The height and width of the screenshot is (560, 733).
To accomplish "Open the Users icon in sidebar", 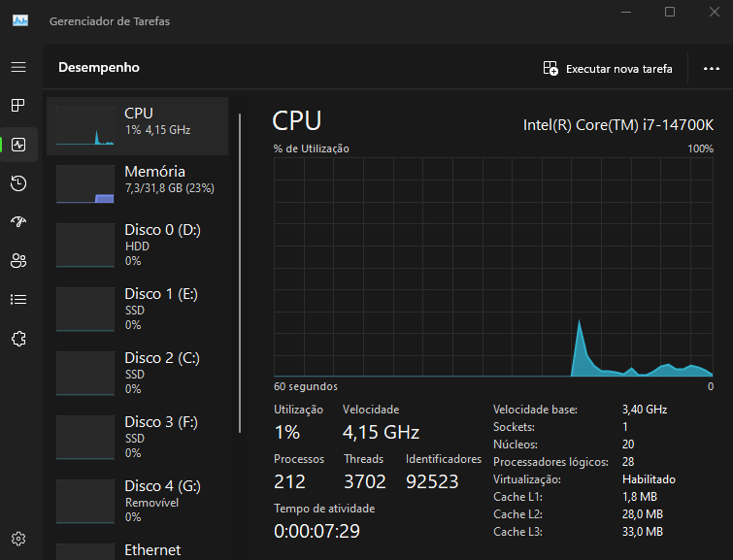I will click(x=18, y=260).
